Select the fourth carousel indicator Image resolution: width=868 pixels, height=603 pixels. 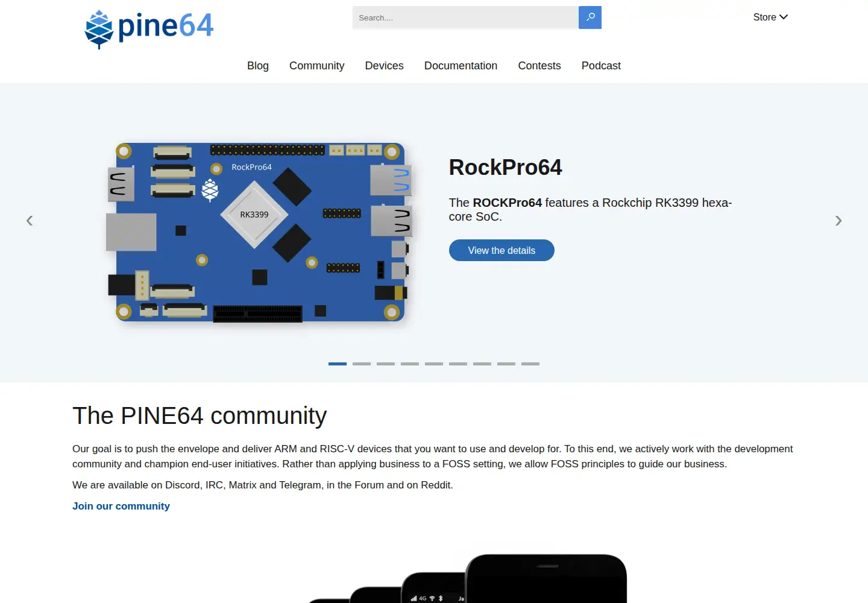[410, 364]
